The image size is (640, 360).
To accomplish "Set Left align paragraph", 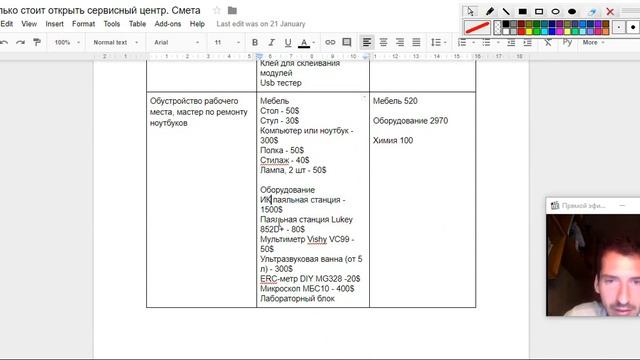I will click(367, 42).
